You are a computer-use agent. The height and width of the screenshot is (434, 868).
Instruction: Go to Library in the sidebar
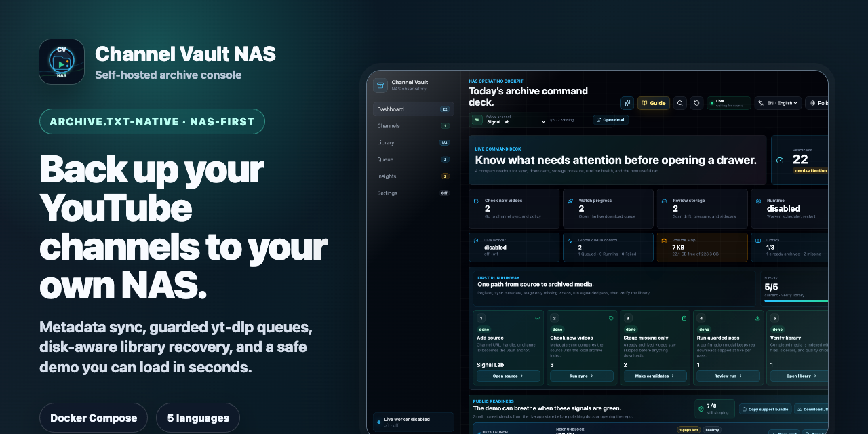pos(414,143)
